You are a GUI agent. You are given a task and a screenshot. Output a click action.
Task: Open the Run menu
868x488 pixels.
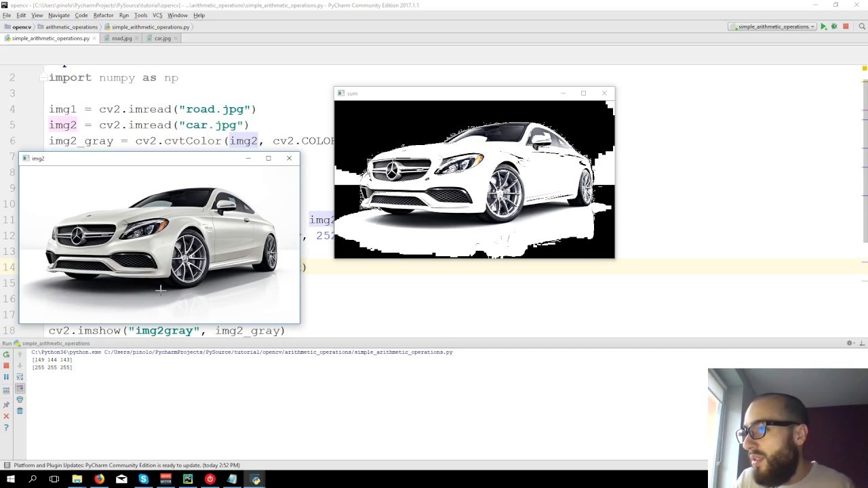(124, 15)
